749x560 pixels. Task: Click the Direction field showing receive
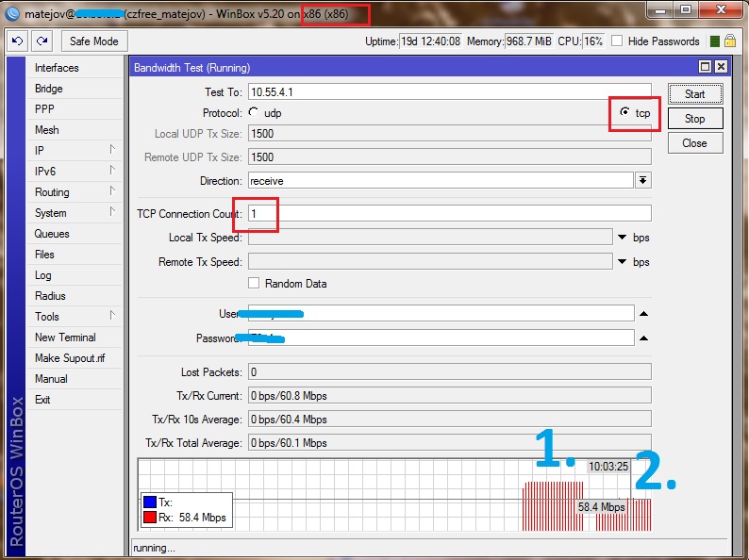pos(441,180)
